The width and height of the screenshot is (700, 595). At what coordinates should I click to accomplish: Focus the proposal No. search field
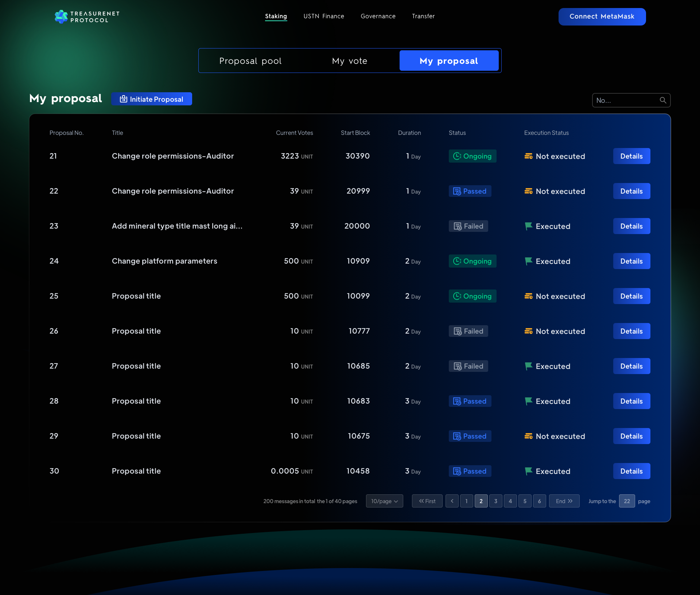[x=631, y=100]
